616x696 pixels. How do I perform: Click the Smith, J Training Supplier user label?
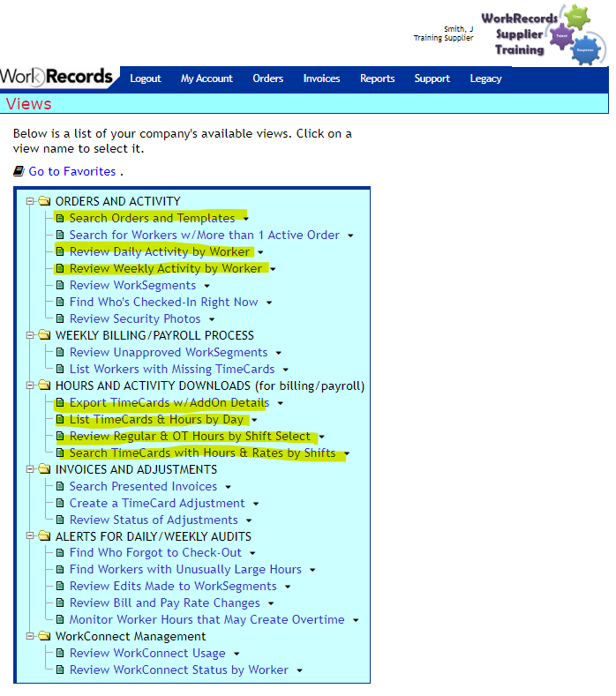point(444,34)
